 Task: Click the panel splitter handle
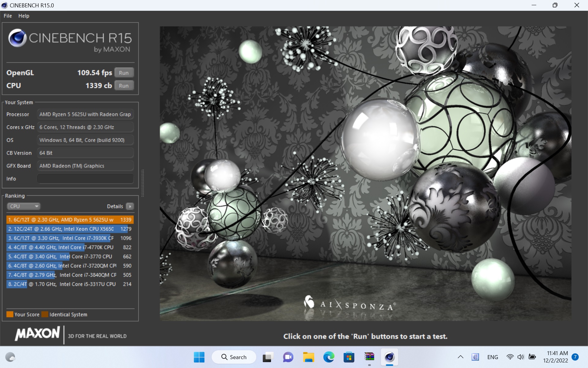click(142, 183)
